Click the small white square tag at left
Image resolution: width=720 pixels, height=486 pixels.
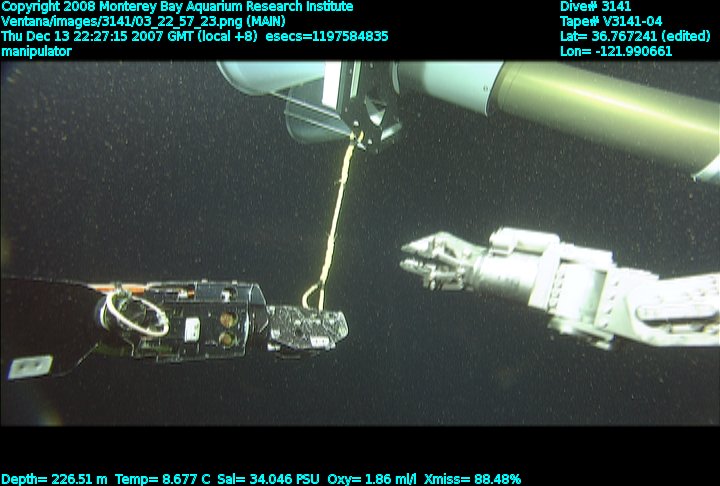pyautogui.click(x=29, y=367)
